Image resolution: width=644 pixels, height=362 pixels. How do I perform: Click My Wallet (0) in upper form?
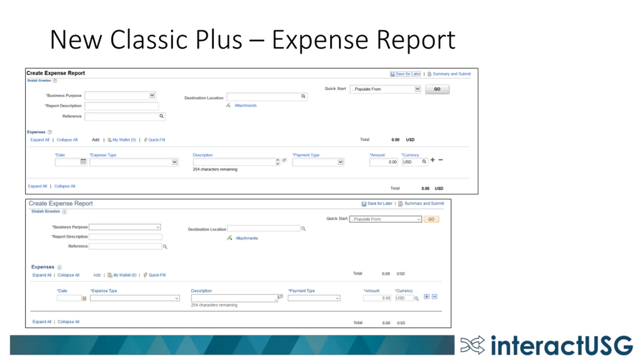122,140
